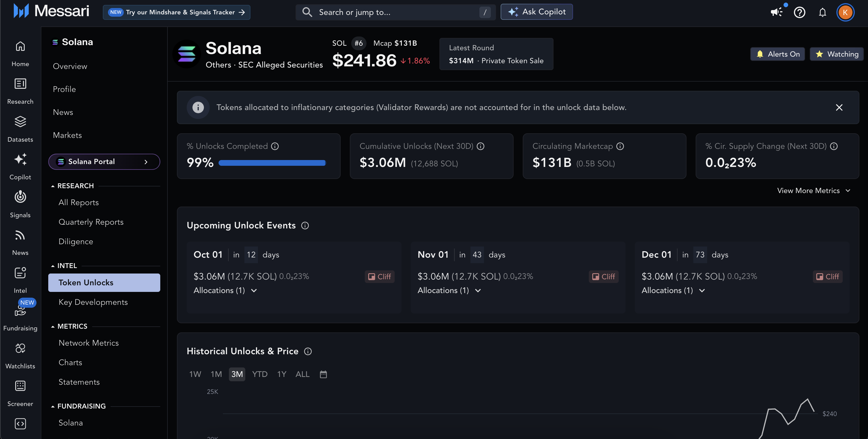Select the 1M chart range
This screenshot has width=868, height=439.
tap(216, 374)
